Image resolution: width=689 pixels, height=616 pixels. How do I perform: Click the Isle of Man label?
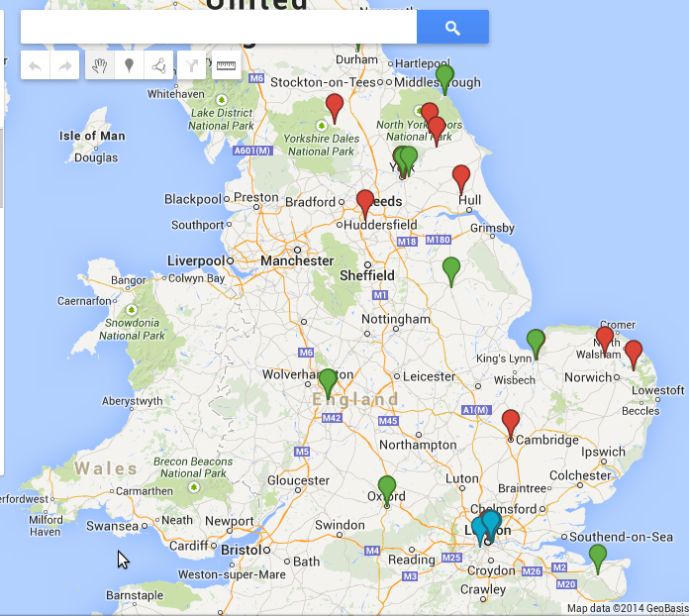tap(92, 136)
